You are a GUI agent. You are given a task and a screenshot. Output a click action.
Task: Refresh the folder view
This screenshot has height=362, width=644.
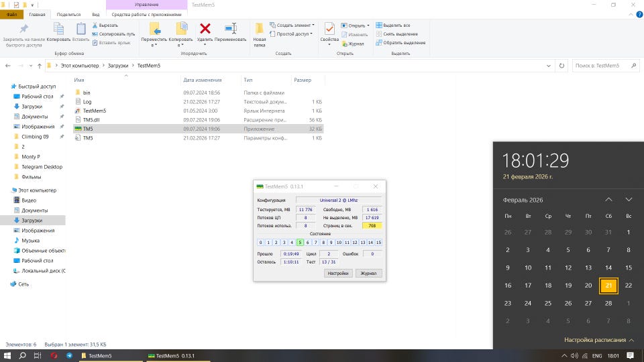561,66
